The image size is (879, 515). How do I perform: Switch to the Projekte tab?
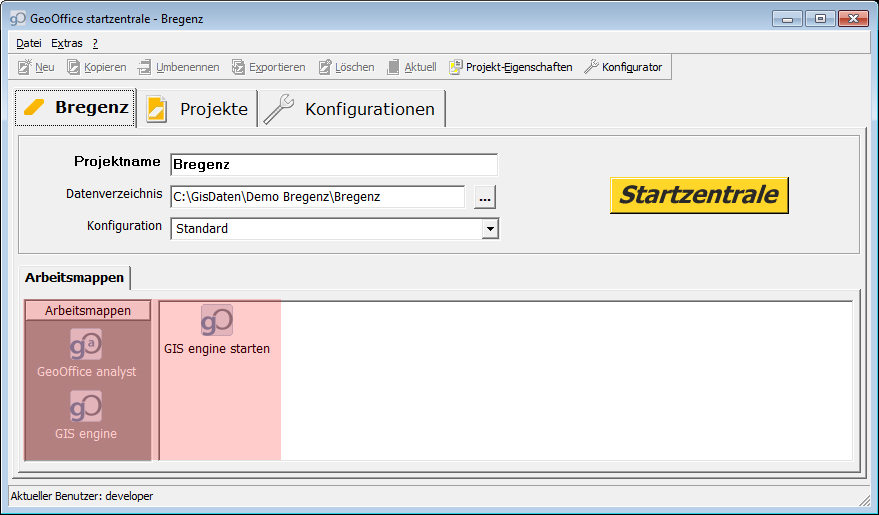pos(197,109)
